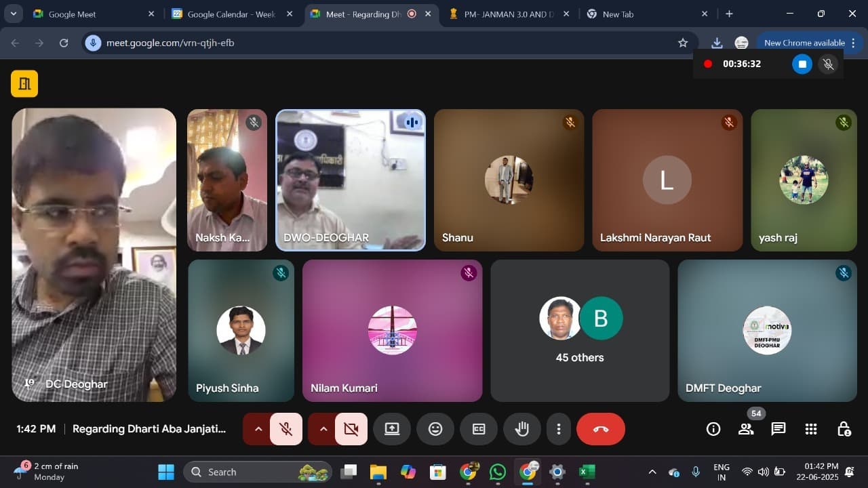Open the emoji reactions button
Viewport: 868px width, 488px height.
(435, 429)
